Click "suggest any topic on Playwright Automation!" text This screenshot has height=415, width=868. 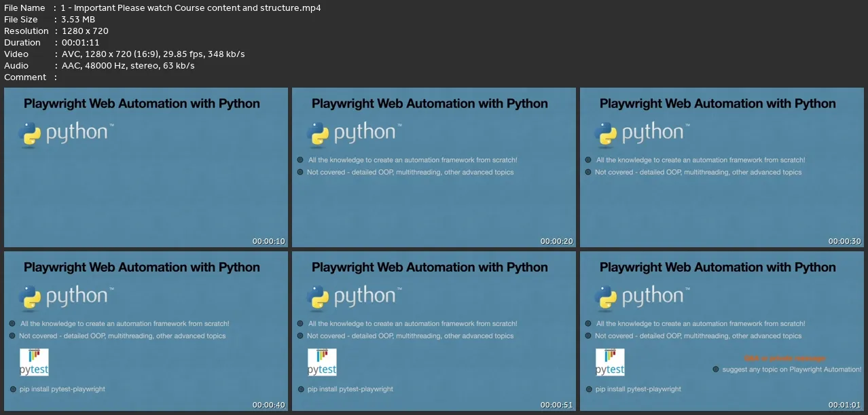(792, 369)
